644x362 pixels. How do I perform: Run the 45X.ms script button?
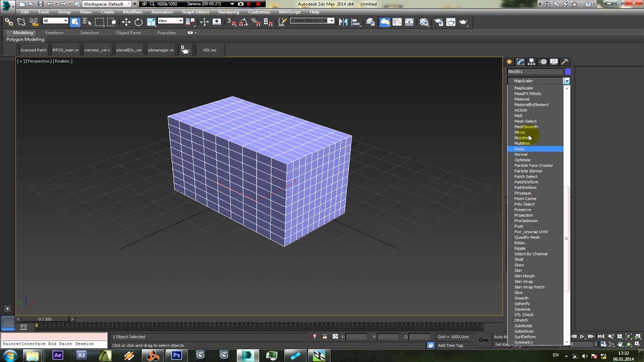click(210, 50)
